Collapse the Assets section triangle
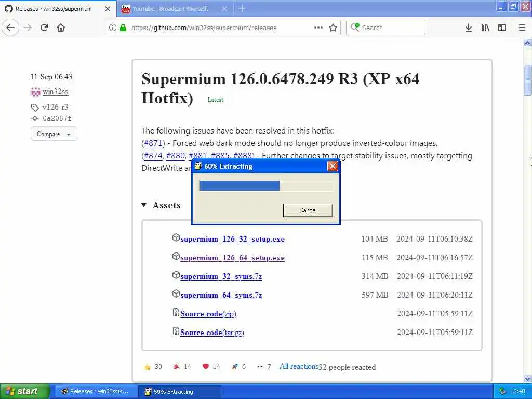Viewport: 532px width, 399px height. coord(144,205)
